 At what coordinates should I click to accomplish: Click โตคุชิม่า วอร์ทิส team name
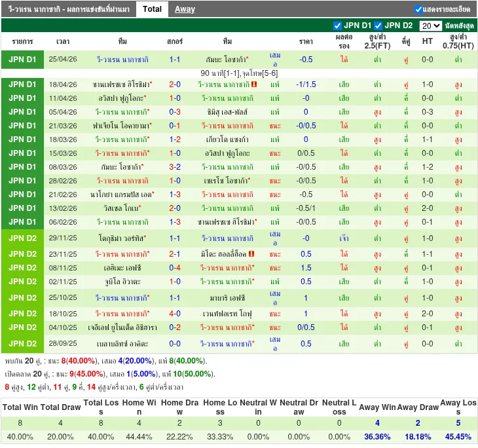point(122,238)
